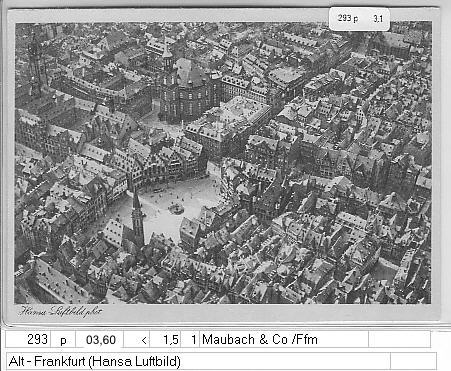
Task: Click the "p" code cell
Action: (x=63, y=339)
